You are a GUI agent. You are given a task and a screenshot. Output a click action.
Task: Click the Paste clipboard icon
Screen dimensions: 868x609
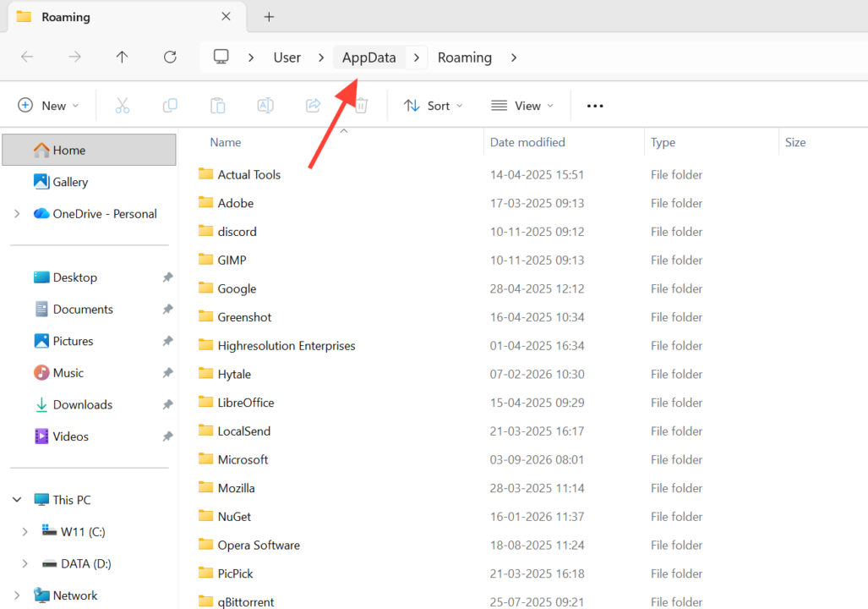point(217,105)
